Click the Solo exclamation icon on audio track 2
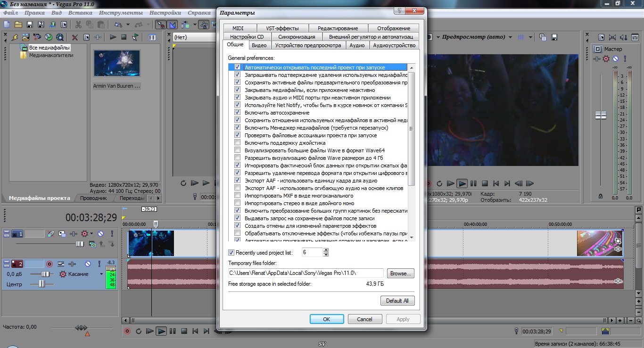 coord(99,264)
